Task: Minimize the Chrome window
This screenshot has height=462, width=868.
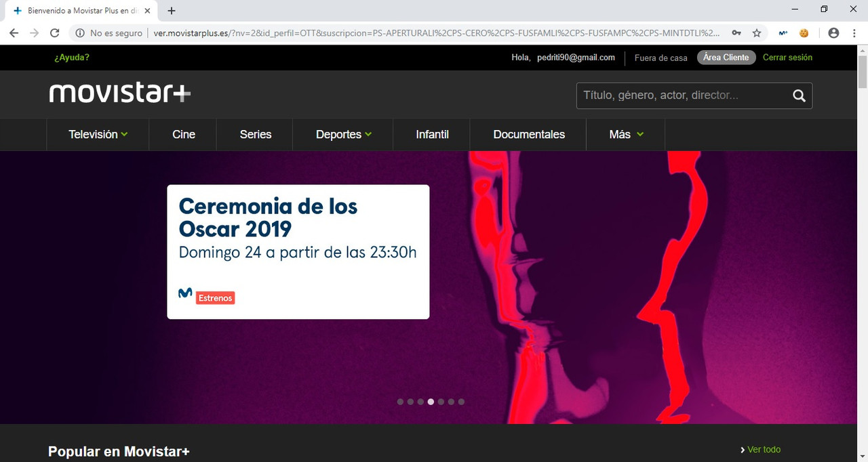Action: coord(795,9)
